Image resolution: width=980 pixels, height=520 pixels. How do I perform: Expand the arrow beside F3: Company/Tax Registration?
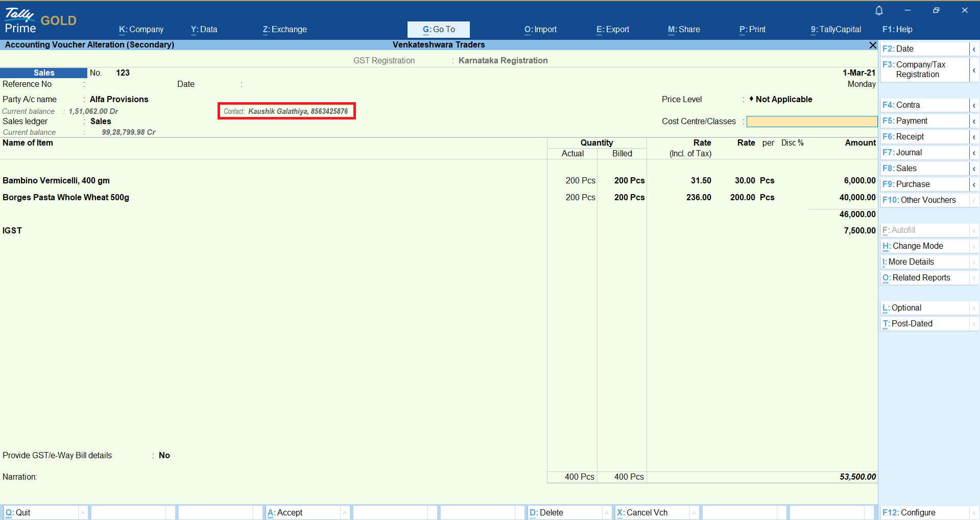[x=974, y=70]
